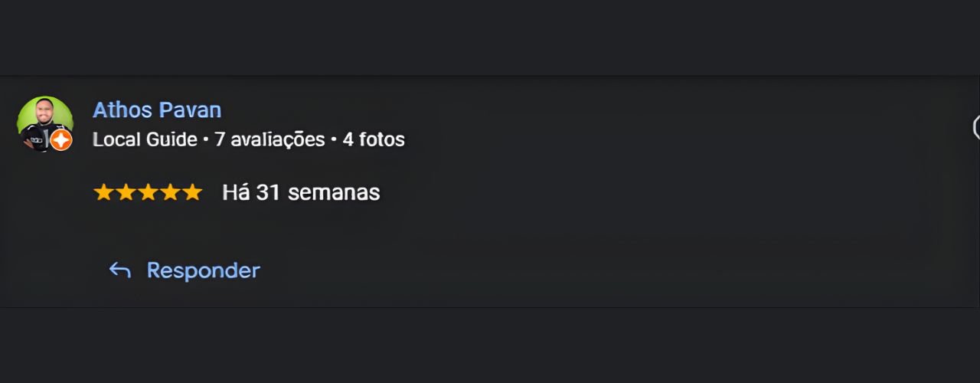Click the "Local Guide" label text

(x=145, y=140)
